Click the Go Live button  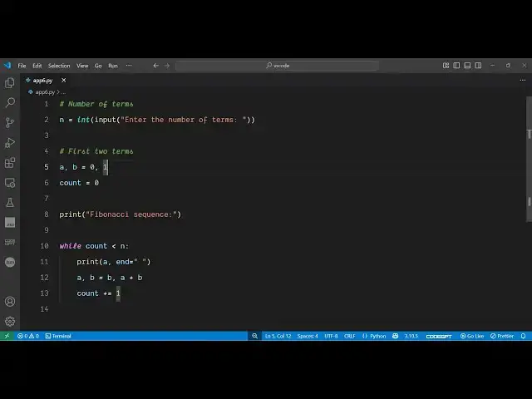click(x=471, y=336)
